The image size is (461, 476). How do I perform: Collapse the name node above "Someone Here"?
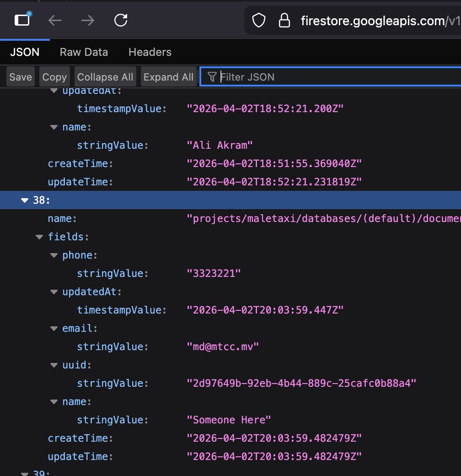(54, 402)
